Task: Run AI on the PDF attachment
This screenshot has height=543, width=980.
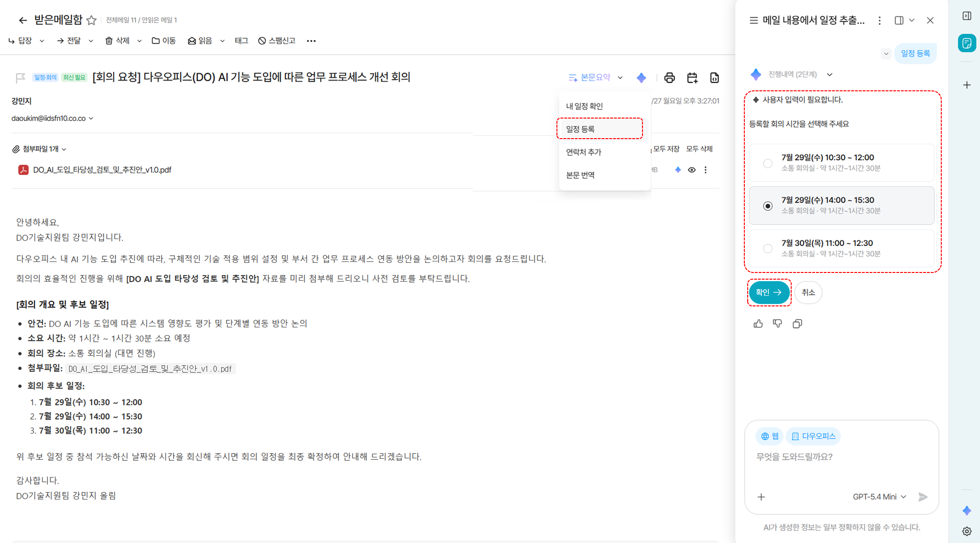Action: click(677, 170)
